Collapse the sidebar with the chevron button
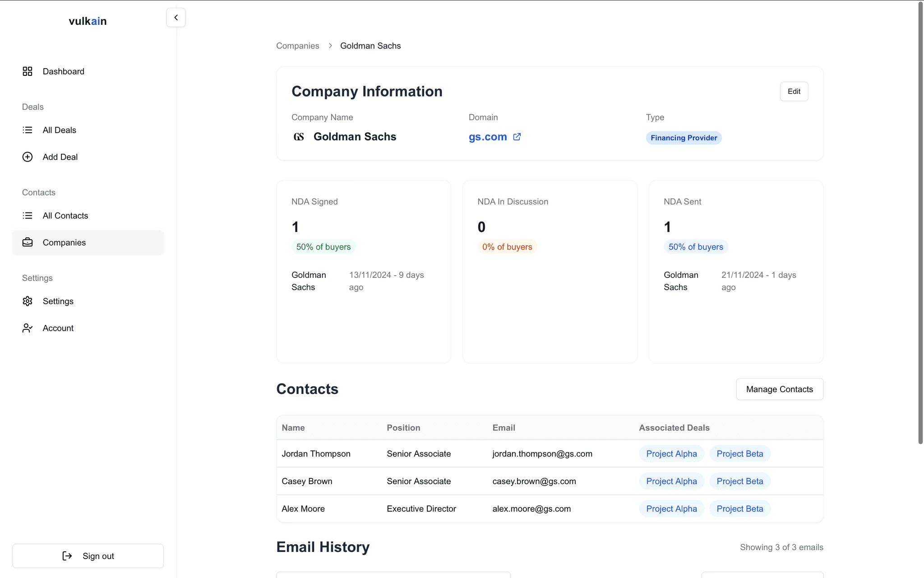The width and height of the screenshot is (924, 578). click(176, 18)
